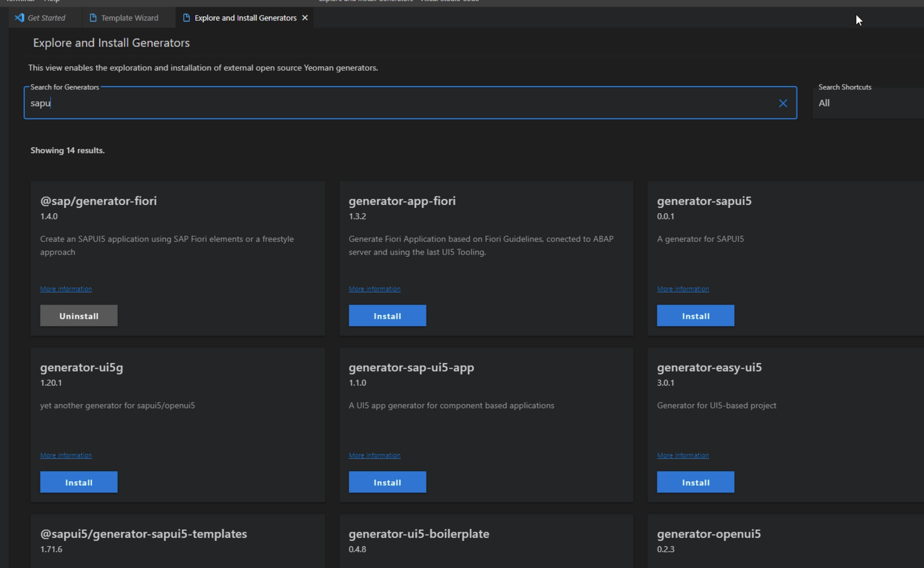Open More information for generator-ui5g
924x568 pixels.
click(66, 455)
